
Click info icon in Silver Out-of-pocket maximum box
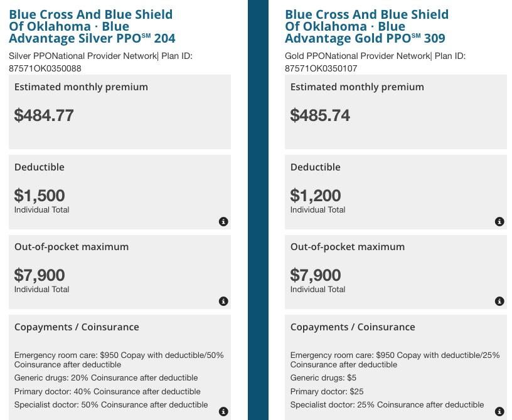click(x=223, y=302)
